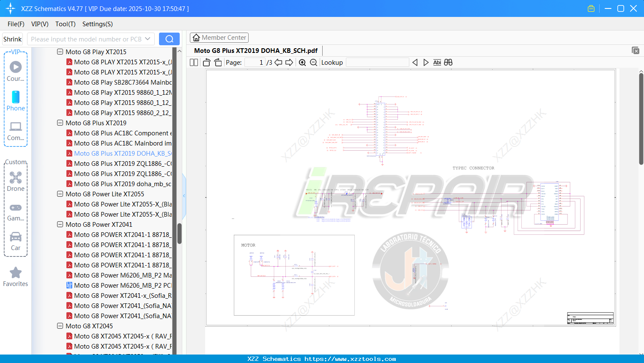Zoom out of the schematic
This screenshot has width=644, height=363.
tap(313, 63)
